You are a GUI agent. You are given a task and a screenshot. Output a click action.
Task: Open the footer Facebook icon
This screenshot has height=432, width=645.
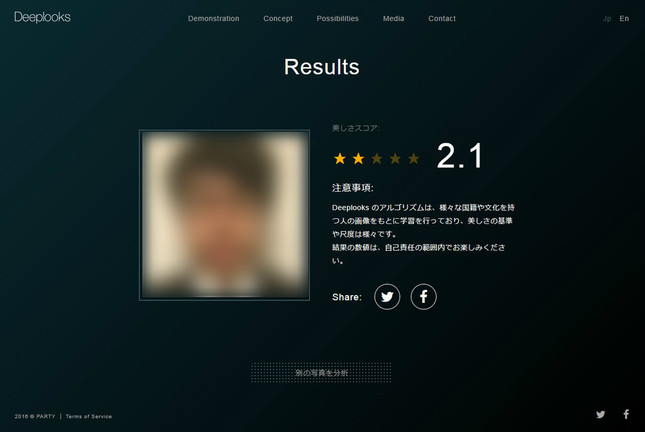click(x=626, y=414)
